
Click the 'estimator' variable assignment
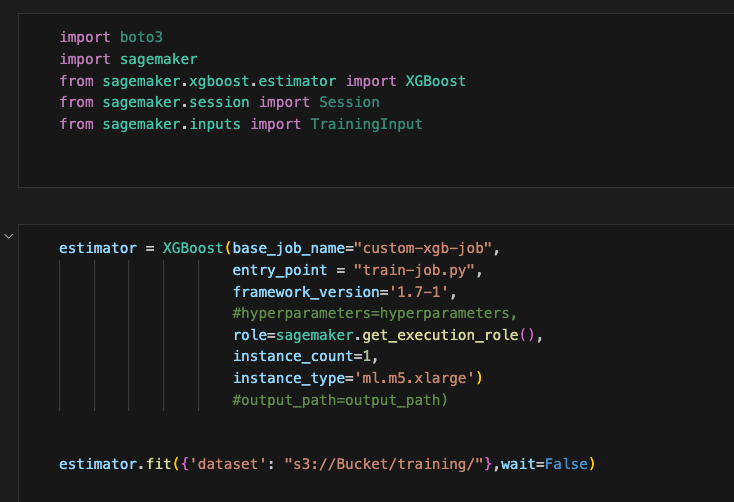tap(93, 247)
